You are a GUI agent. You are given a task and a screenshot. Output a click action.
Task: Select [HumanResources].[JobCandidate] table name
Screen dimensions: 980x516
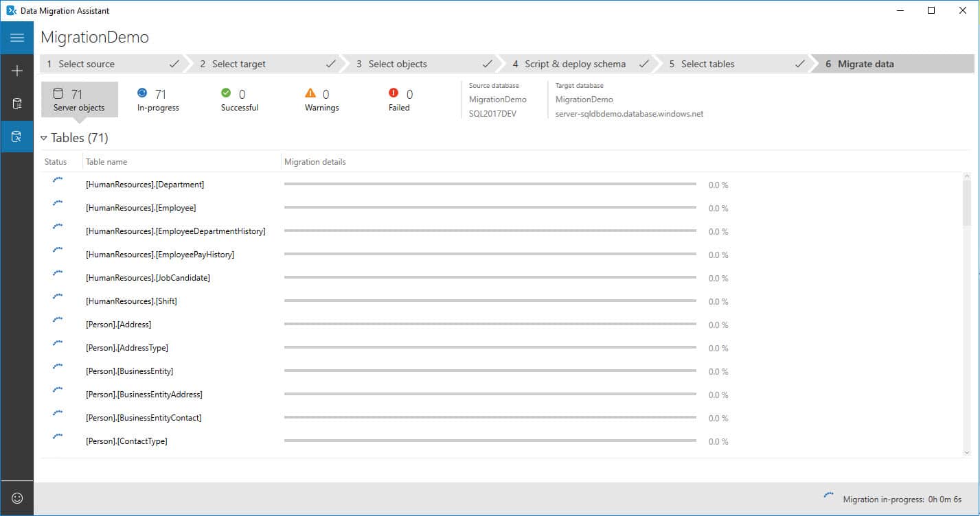(148, 278)
